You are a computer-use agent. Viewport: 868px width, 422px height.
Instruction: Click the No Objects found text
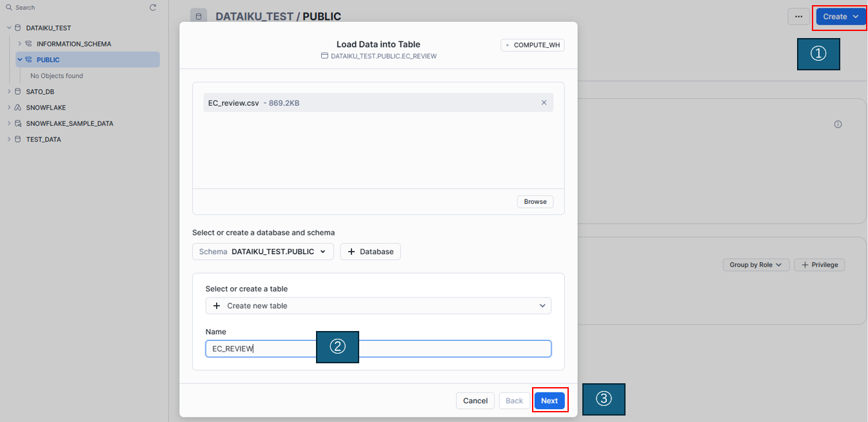pos(57,76)
